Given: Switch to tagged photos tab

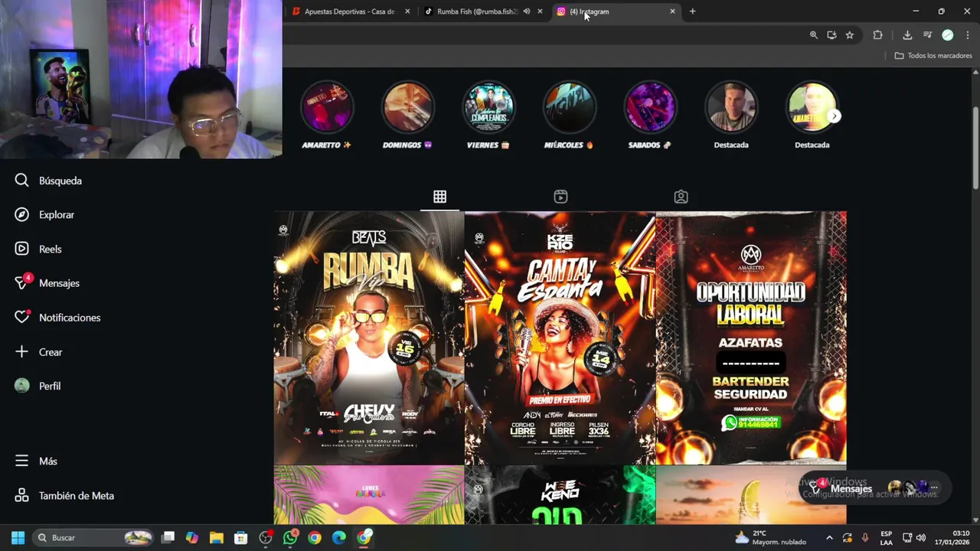Looking at the screenshot, I should pyautogui.click(x=681, y=197).
